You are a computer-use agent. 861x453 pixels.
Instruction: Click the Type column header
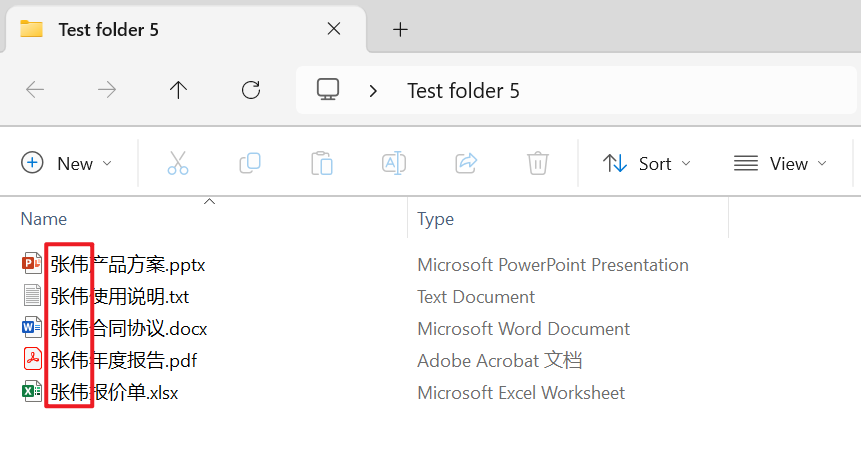point(436,219)
